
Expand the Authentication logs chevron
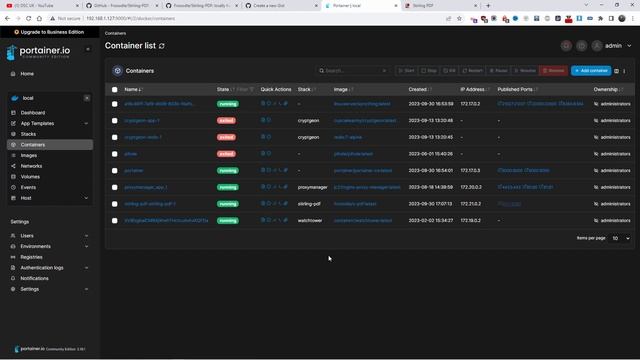[x=86, y=268]
